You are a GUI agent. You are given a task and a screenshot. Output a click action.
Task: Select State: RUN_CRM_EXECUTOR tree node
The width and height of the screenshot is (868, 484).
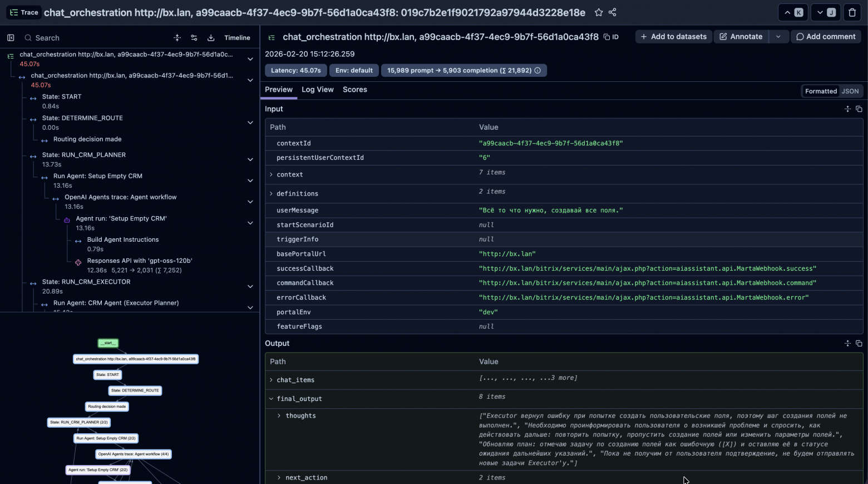(86, 282)
